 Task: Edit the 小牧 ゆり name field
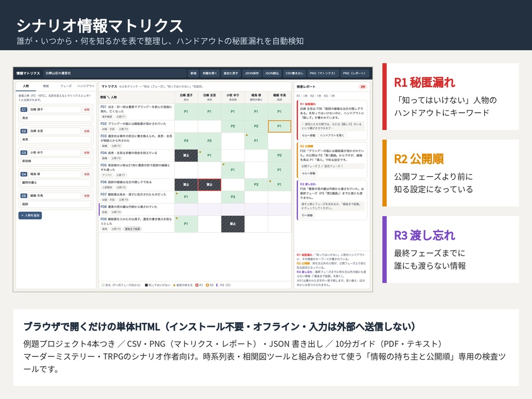(55, 153)
